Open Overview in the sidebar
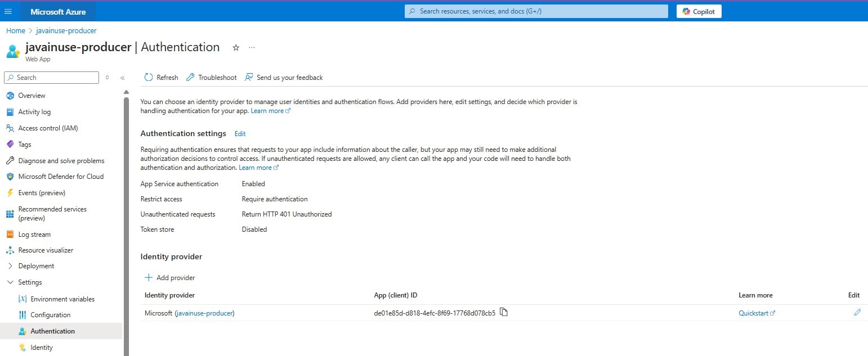 [x=32, y=96]
